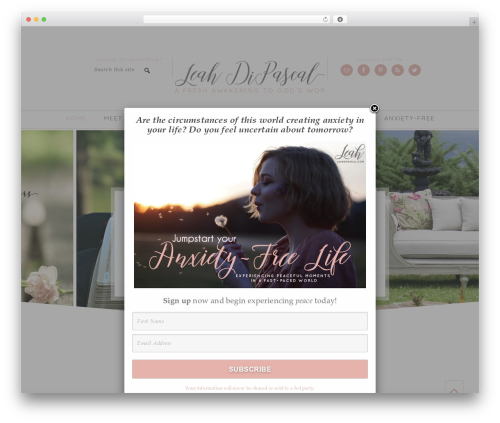Click the scroll-to-top arrow button

[454, 388]
